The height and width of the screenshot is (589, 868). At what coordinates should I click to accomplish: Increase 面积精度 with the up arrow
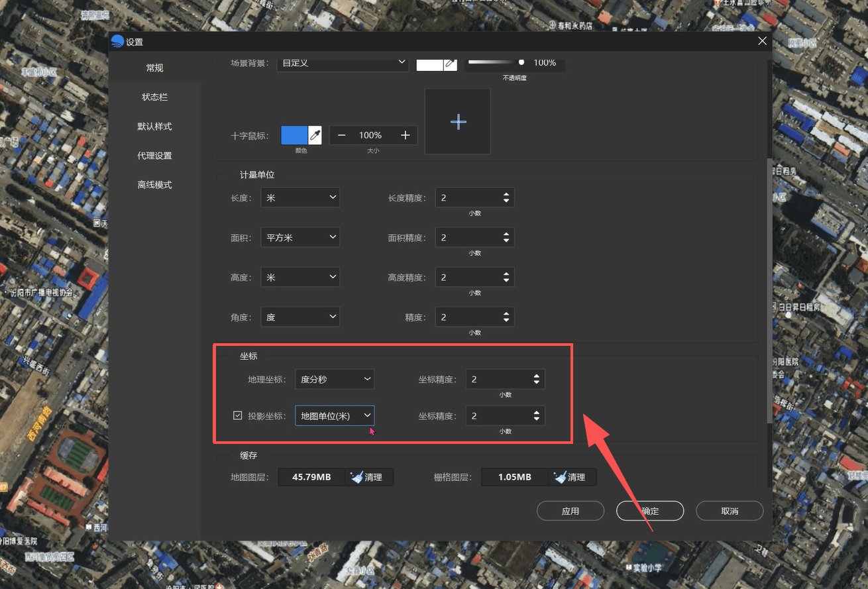tap(506, 234)
